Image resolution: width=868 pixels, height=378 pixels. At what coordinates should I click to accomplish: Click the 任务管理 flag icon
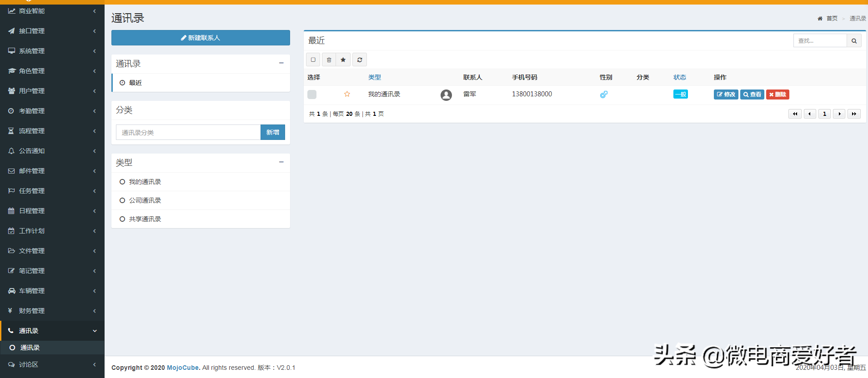pos(11,191)
